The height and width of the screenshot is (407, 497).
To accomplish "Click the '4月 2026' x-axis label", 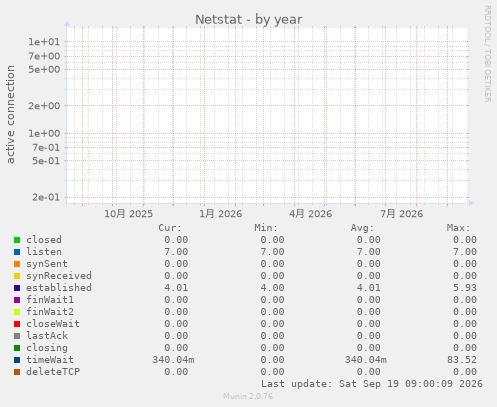I will [x=311, y=214].
